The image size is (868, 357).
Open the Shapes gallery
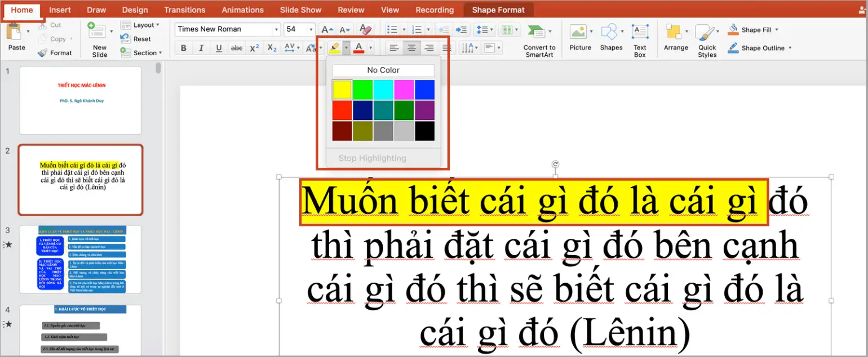(x=611, y=37)
